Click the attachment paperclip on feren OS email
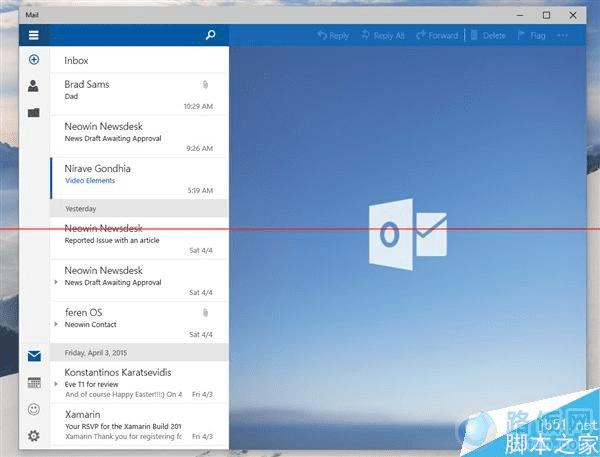 click(205, 313)
